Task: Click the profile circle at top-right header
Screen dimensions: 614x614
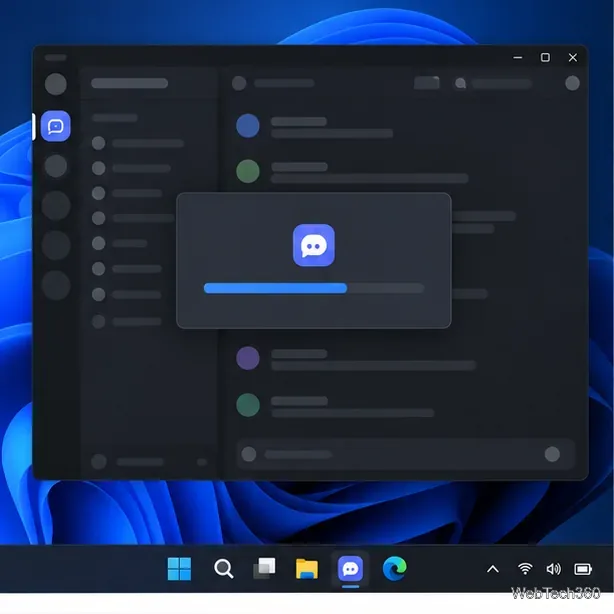Action: 572,83
